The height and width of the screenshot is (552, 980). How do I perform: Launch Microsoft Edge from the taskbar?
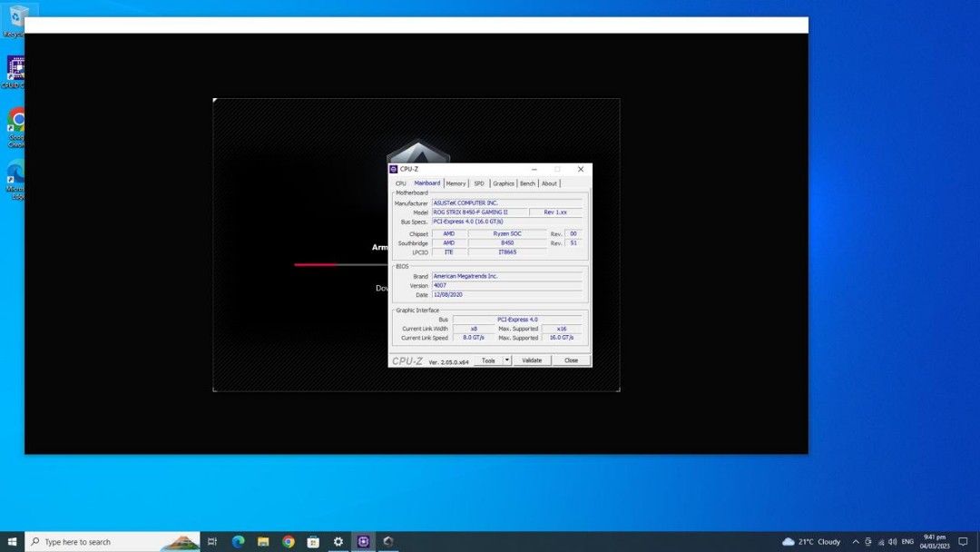click(238, 541)
